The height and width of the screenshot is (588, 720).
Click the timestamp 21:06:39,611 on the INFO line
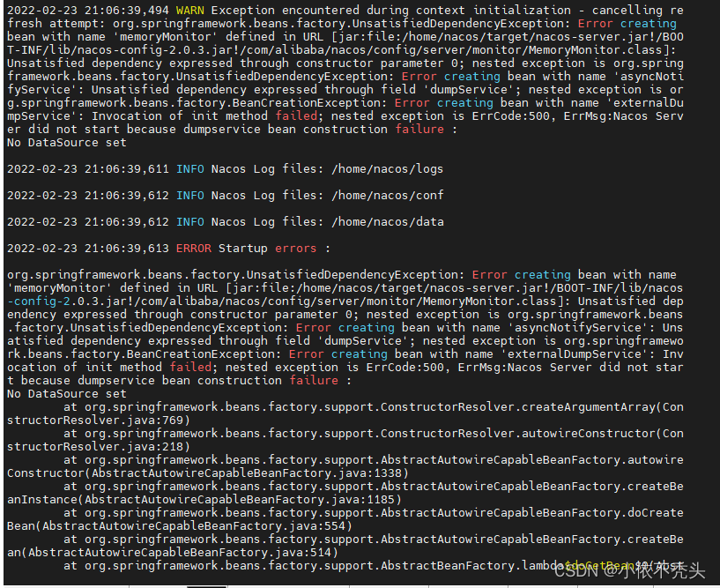pos(127,169)
